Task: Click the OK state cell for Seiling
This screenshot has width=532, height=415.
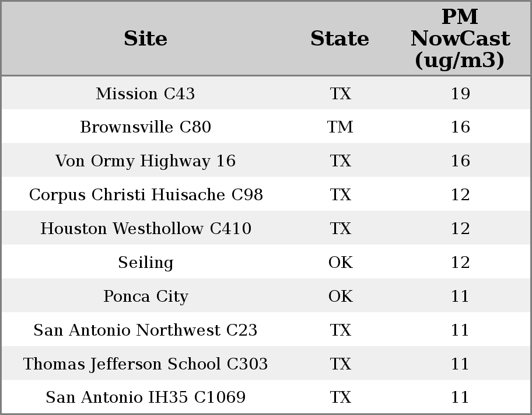Action: tap(340, 263)
